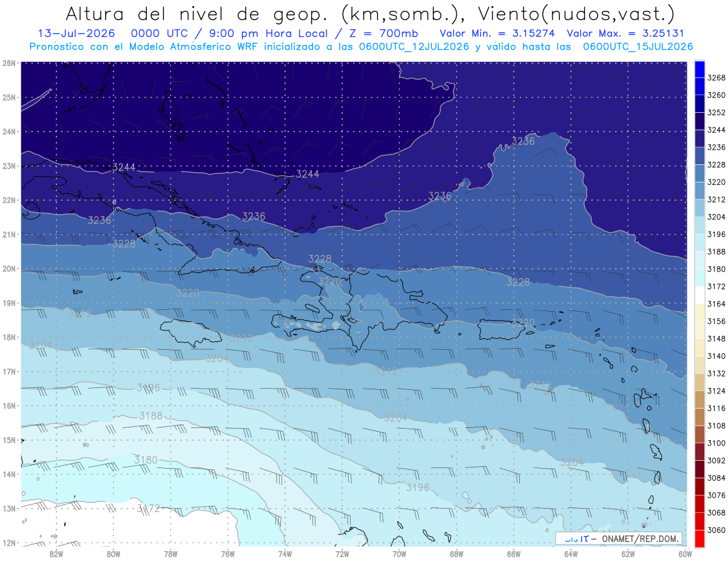Click the 14N latitude label
Screen dimensions: 728x562
click(x=9, y=474)
